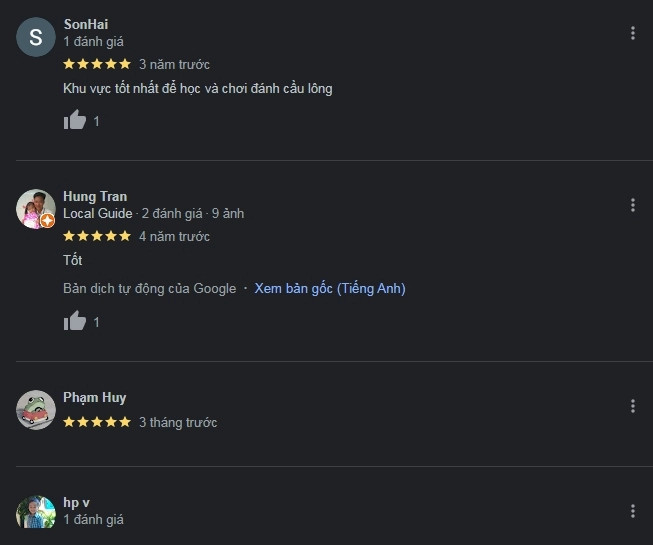Screen dimensions: 653x545
Task: Open SonHai's reviewer profile name
Action: pos(85,24)
